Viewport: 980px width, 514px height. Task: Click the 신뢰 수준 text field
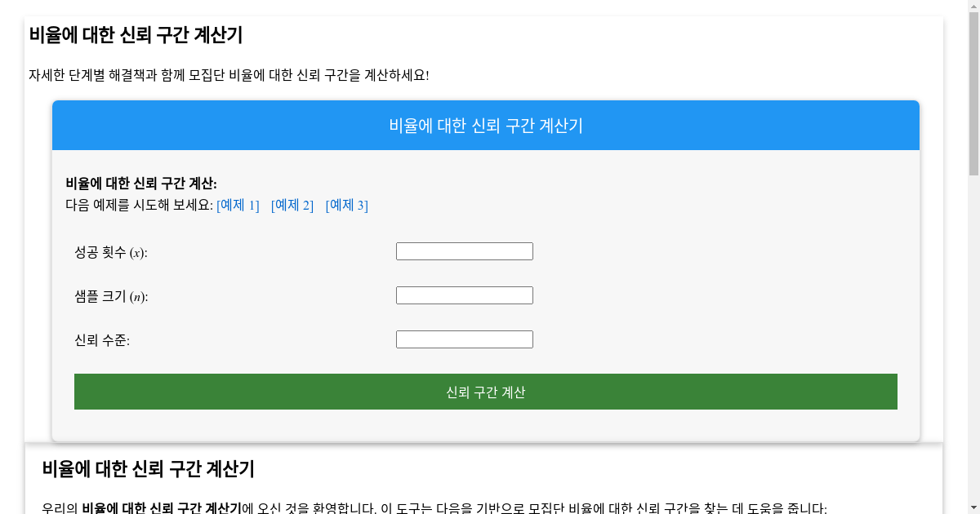(464, 339)
